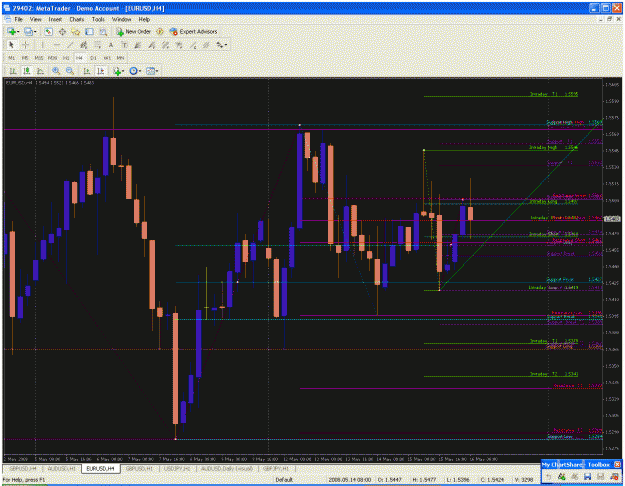Toggle Chart Shift from right border

100,71
